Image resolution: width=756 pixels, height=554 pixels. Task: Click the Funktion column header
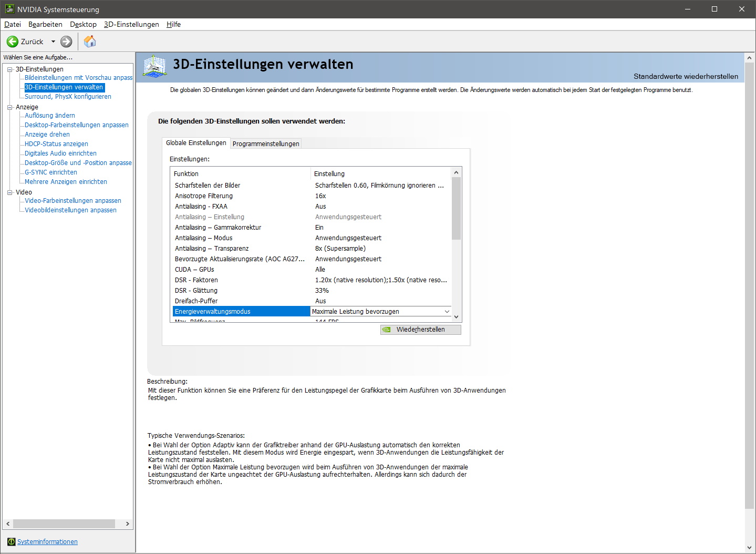241,174
